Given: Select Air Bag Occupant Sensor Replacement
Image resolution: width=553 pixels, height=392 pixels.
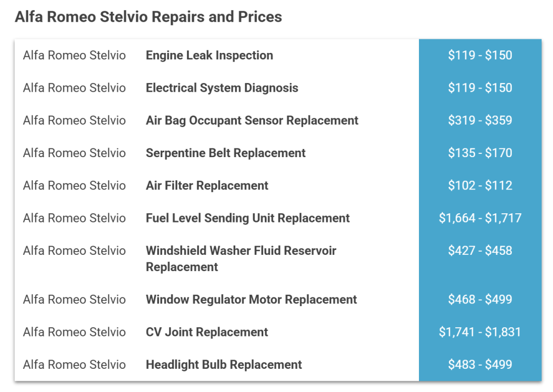Looking at the screenshot, I should coord(252,120).
